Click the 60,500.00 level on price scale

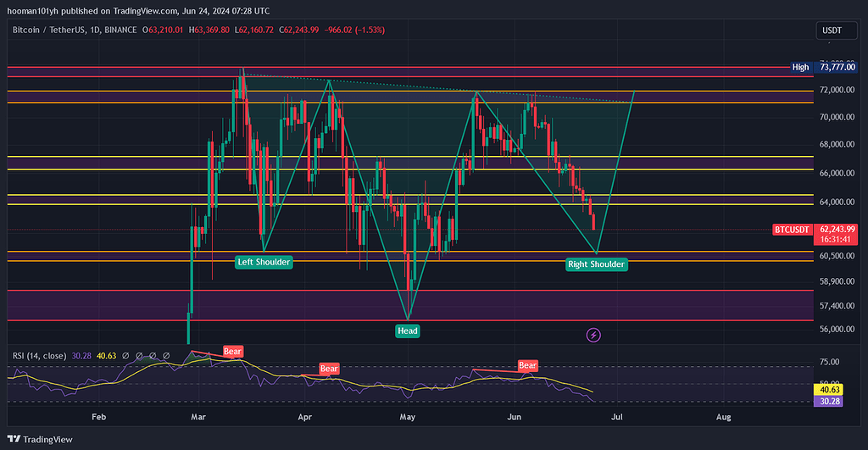(836, 255)
